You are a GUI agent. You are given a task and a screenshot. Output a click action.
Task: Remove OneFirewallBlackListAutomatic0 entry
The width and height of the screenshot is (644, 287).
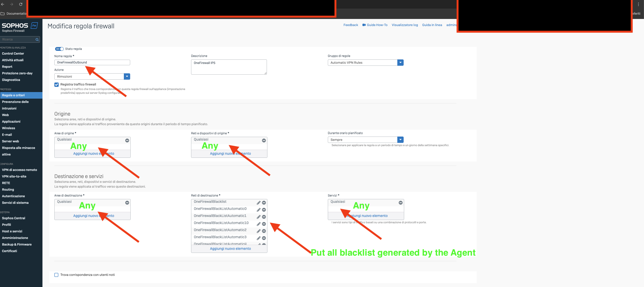[264, 210]
